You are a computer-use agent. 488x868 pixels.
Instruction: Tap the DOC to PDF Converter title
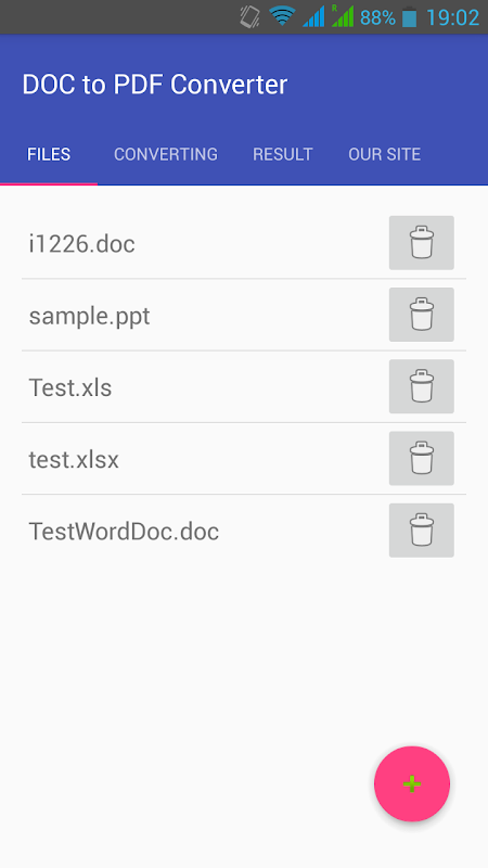[x=155, y=85]
